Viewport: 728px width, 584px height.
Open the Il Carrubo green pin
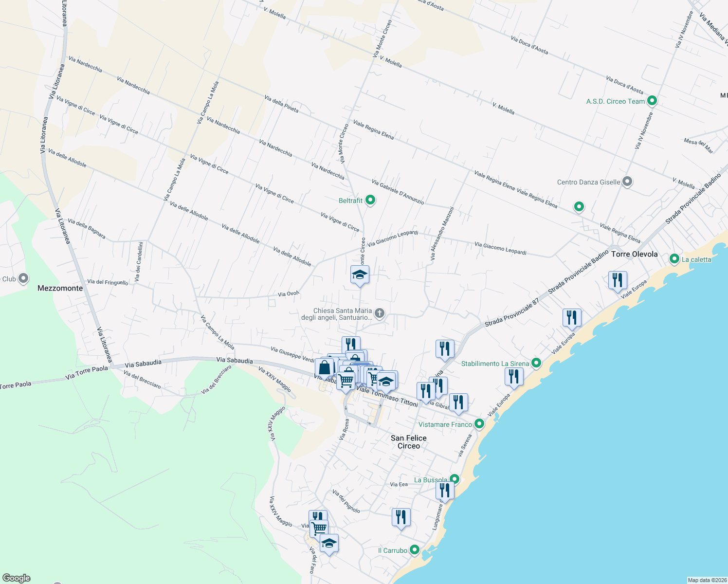(414, 549)
